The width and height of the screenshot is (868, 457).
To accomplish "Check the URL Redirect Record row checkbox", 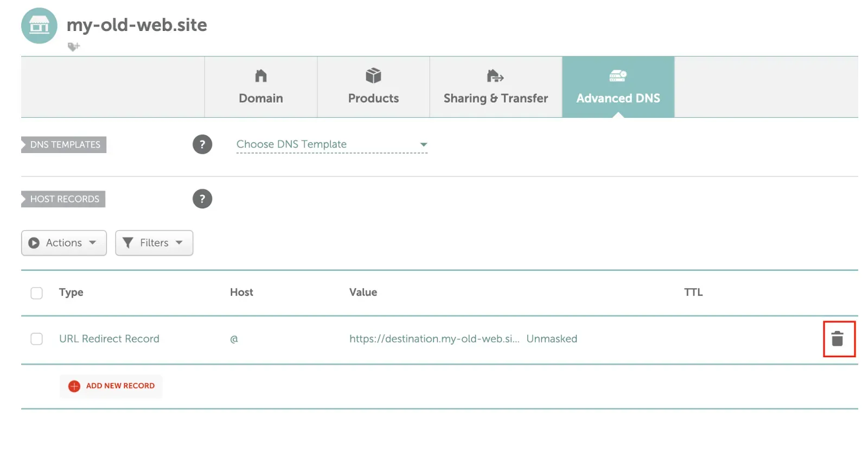I will (36, 339).
